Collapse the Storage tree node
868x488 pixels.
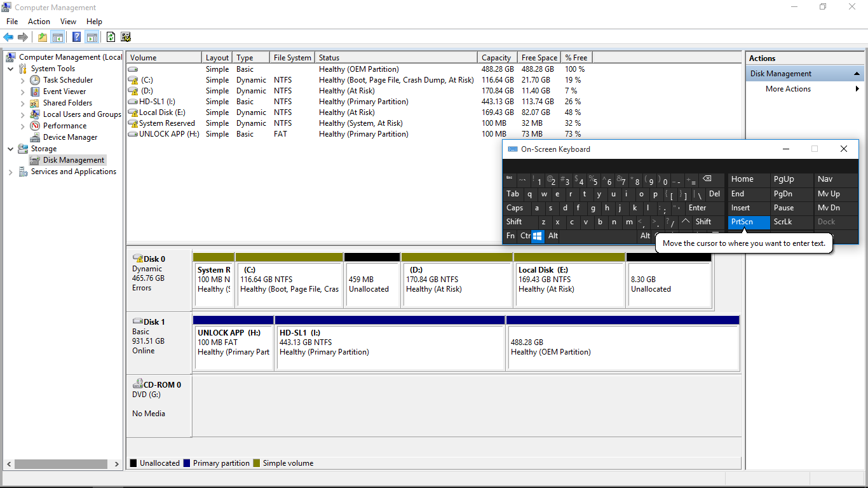click(x=11, y=149)
